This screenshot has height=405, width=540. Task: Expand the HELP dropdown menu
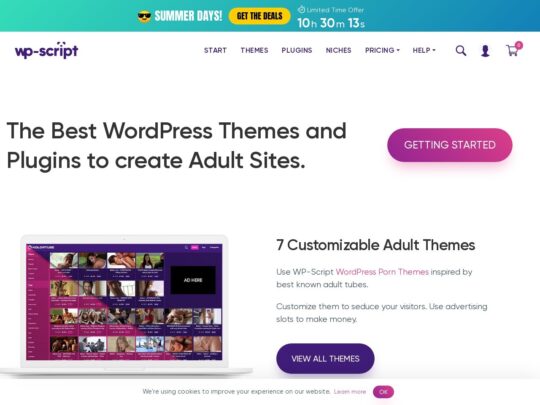point(424,50)
